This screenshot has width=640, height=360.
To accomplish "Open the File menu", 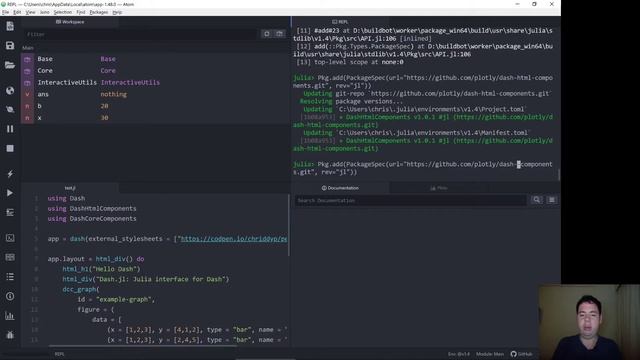I will [5, 12].
